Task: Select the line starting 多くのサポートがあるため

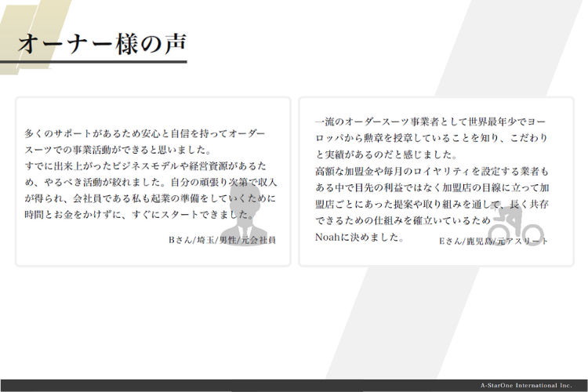Action: pos(145,134)
